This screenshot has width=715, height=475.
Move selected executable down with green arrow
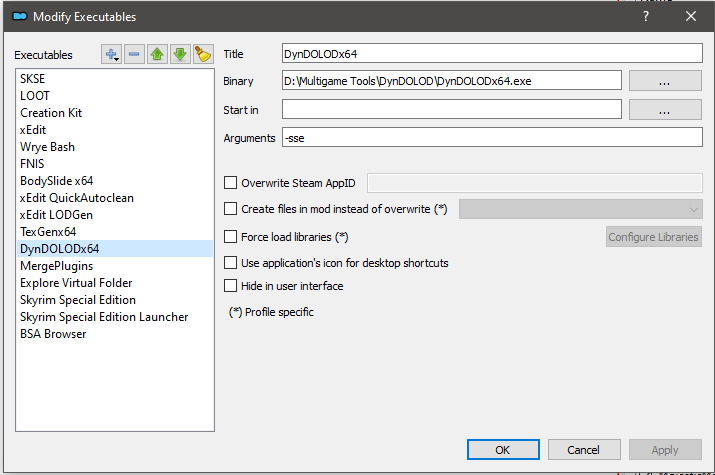[180, 54]
